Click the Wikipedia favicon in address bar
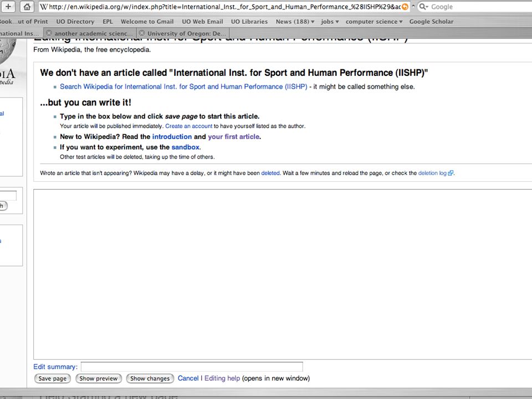Screen dimensions: 532x399 coord(44,7)
